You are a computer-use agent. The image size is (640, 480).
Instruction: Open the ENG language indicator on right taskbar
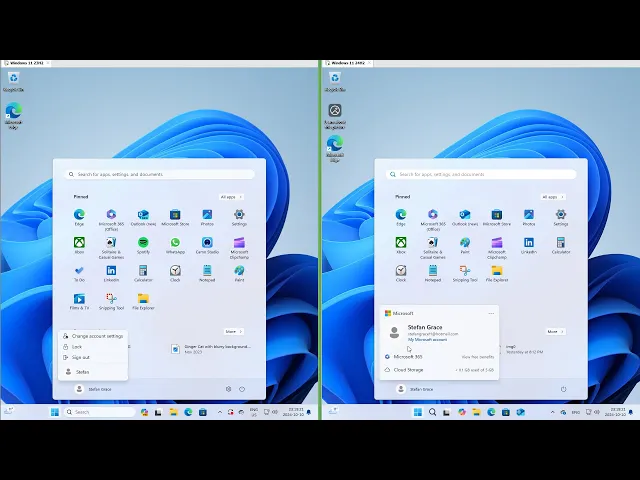[x=576, y=412]
